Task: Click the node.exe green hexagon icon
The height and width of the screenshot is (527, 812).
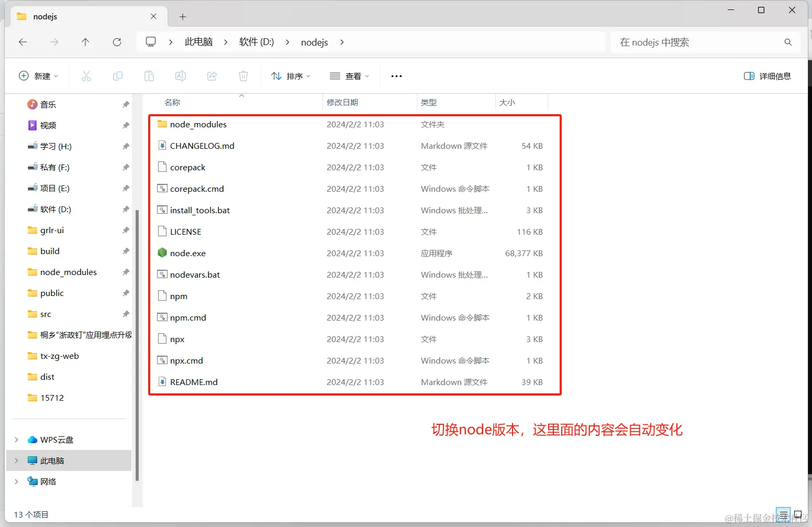Action: 162,253
